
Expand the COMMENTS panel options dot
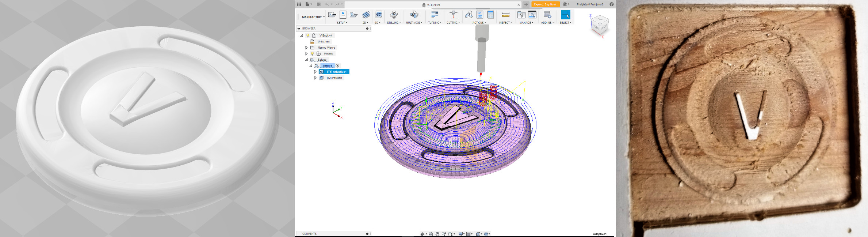(x=367, y=234)
